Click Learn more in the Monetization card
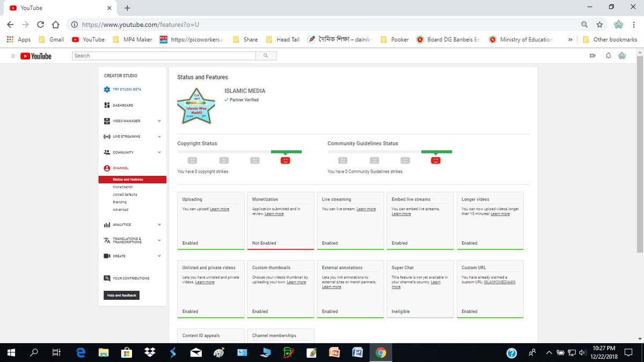 click(x=274, y=214)
